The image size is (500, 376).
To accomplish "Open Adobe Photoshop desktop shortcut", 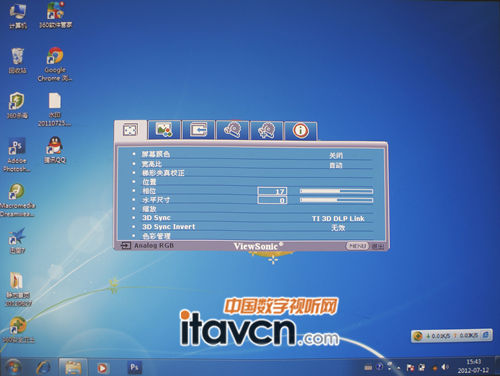I will 17,155.
